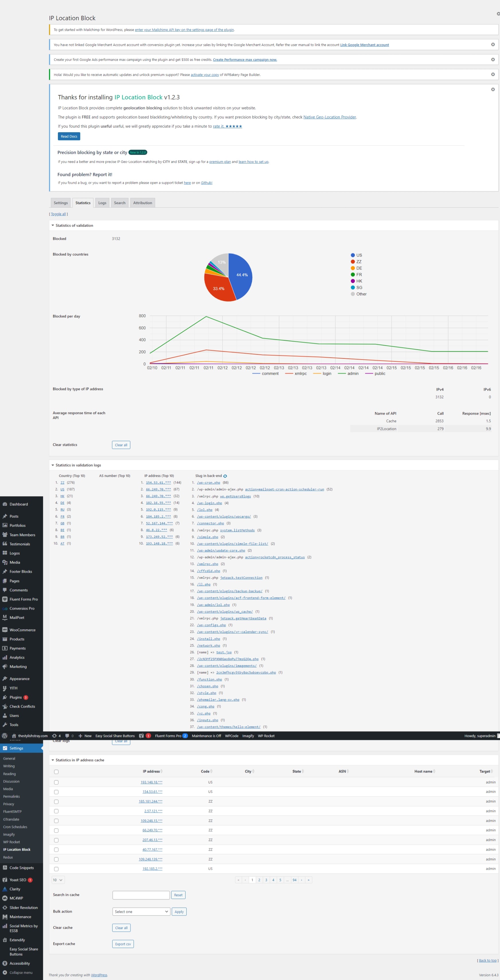Click the Read Docs button

(x=69, y=136)
